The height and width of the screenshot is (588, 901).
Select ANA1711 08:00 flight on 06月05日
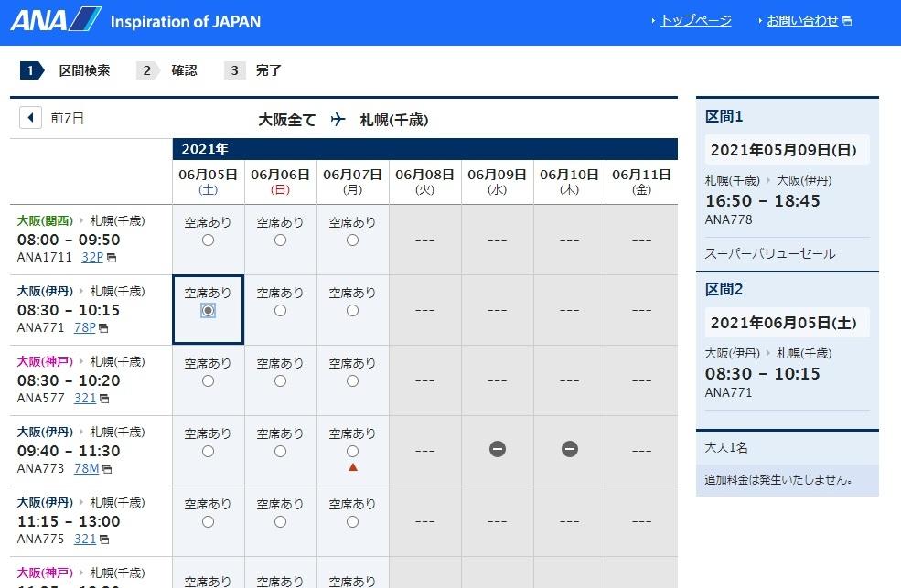click(x=208, y=240)
